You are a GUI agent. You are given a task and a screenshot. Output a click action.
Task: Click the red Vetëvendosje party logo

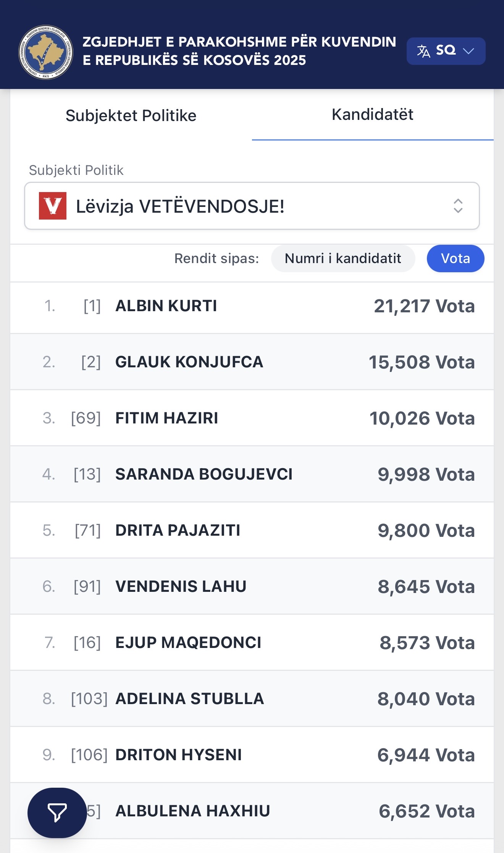53,206
